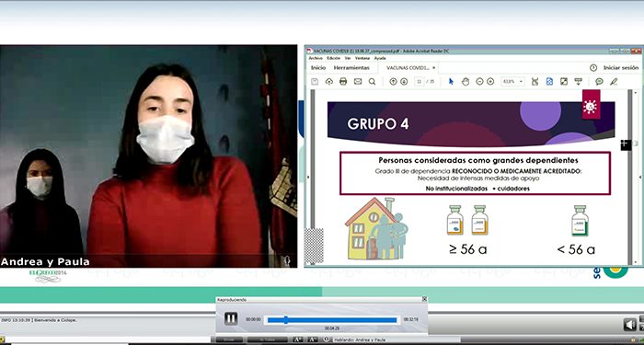Click the search magnifier icon

372,81
